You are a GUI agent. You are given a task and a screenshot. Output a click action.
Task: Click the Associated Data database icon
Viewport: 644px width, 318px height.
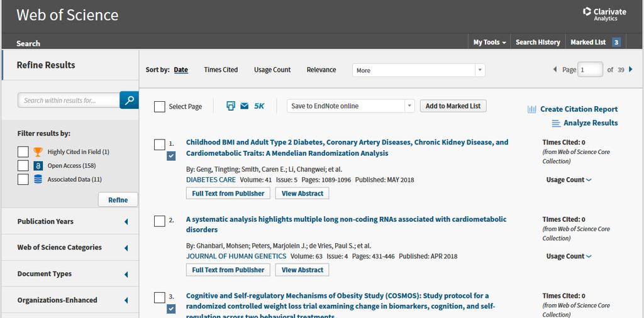[38, 179]
